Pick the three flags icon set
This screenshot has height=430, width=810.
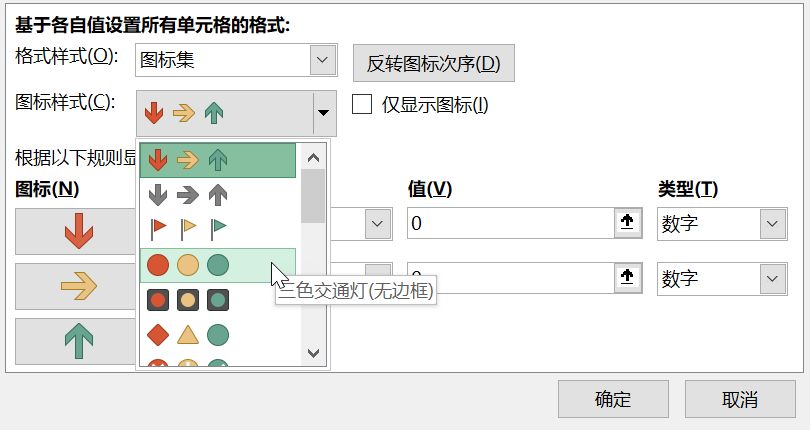pos(218,229)
